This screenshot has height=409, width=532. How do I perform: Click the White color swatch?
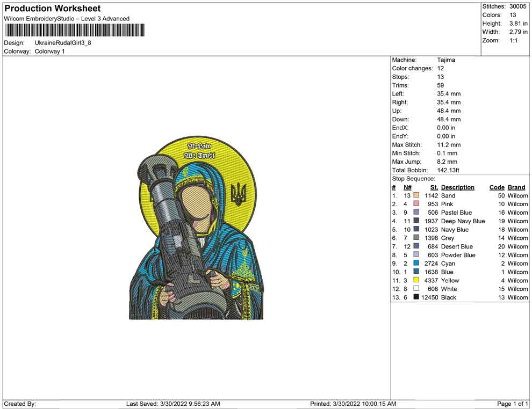[416, 288]
